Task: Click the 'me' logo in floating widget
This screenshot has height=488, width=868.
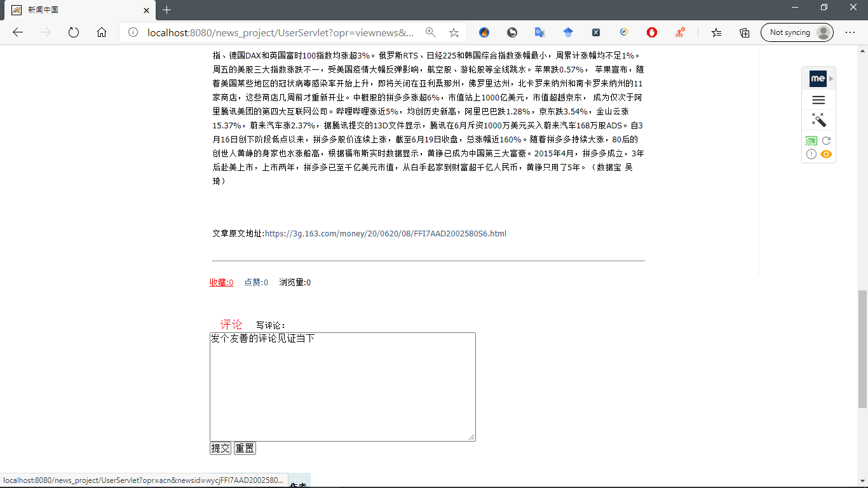Action: coord(818,79)
